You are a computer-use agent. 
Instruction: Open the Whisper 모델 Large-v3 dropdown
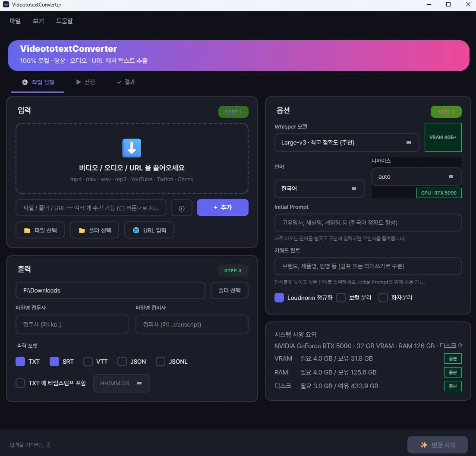coord(347,142)
